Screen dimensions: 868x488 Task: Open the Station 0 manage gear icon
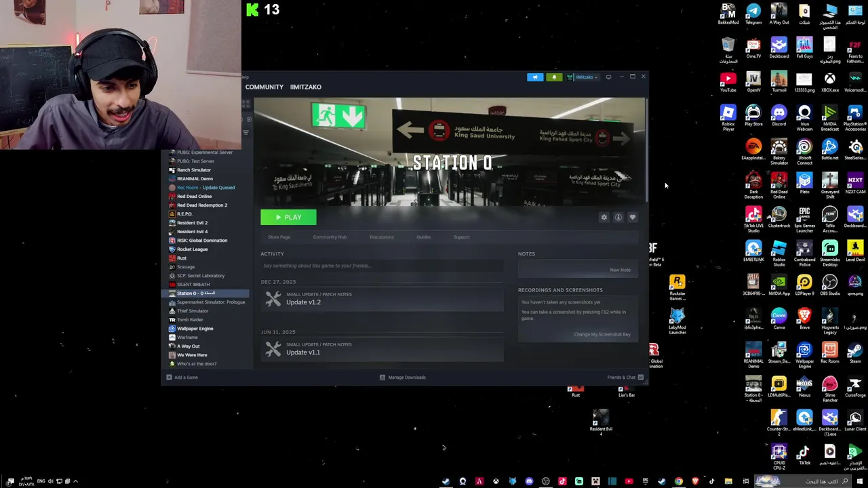[604, 218]
